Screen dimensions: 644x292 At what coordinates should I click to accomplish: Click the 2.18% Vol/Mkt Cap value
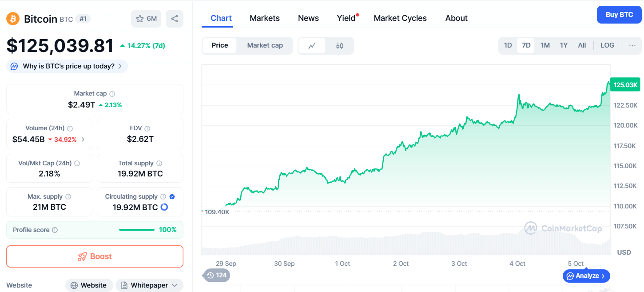click(x=49, y=173)
